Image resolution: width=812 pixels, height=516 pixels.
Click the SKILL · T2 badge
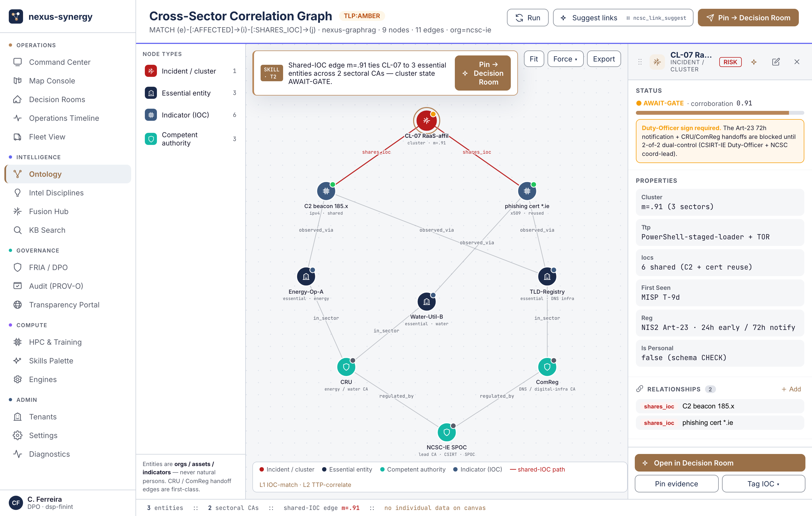272,73
